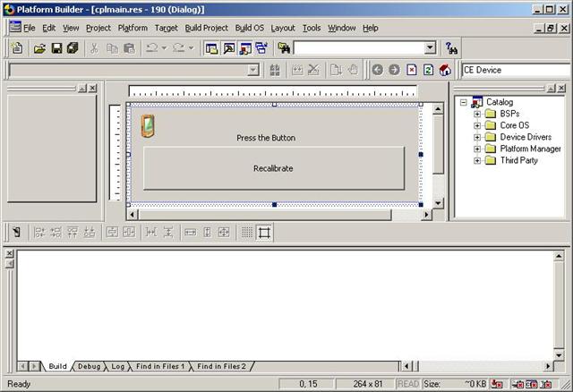573x392 pixels.
Task: Click the Open folder toolbar icon
Action: pos(39,47)
